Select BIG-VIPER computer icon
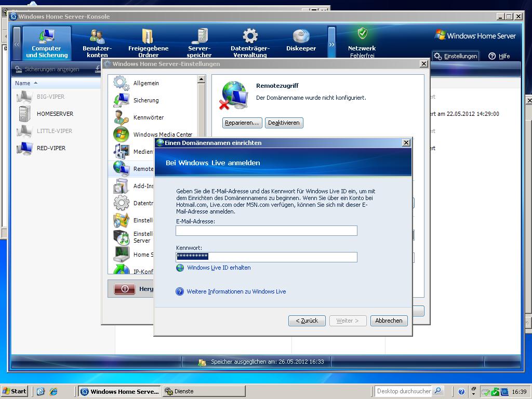This screenshot has height=399, width=532. (24, 97)
